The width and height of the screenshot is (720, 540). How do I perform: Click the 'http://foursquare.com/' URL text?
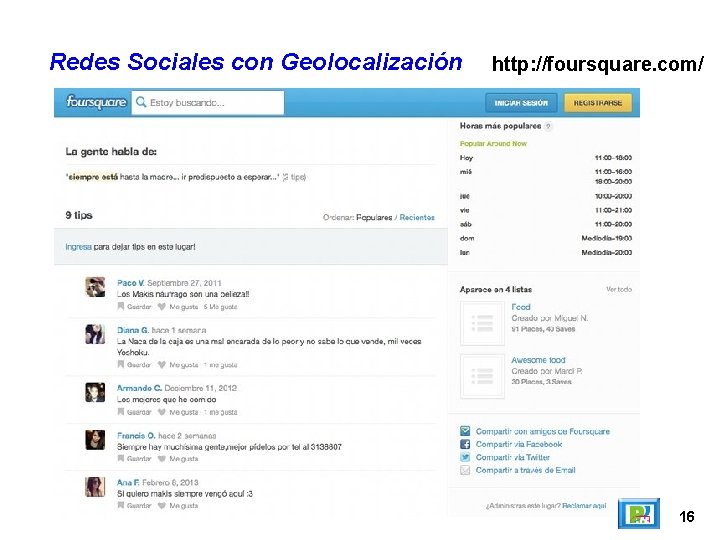click(x=597, y=64)
